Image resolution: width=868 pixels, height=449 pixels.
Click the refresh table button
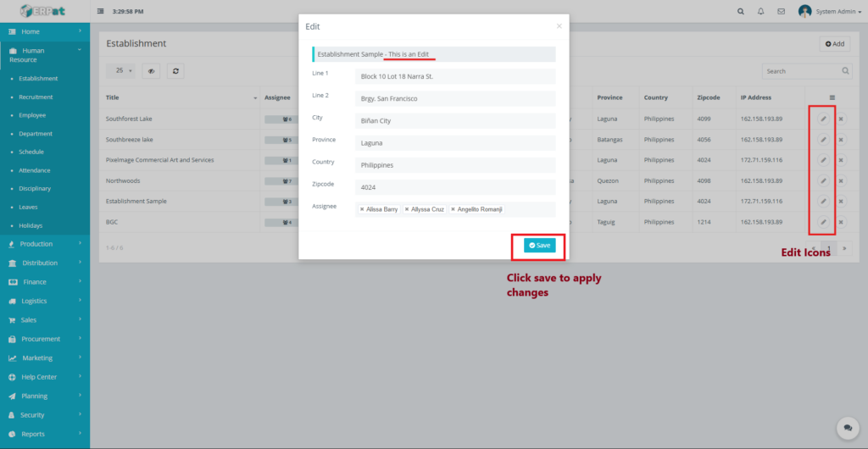[175, 71]
